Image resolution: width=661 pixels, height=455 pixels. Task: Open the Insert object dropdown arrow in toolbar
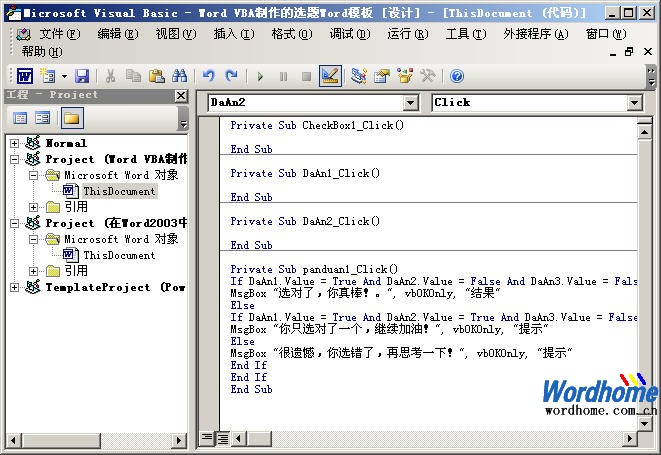point(64,76)
